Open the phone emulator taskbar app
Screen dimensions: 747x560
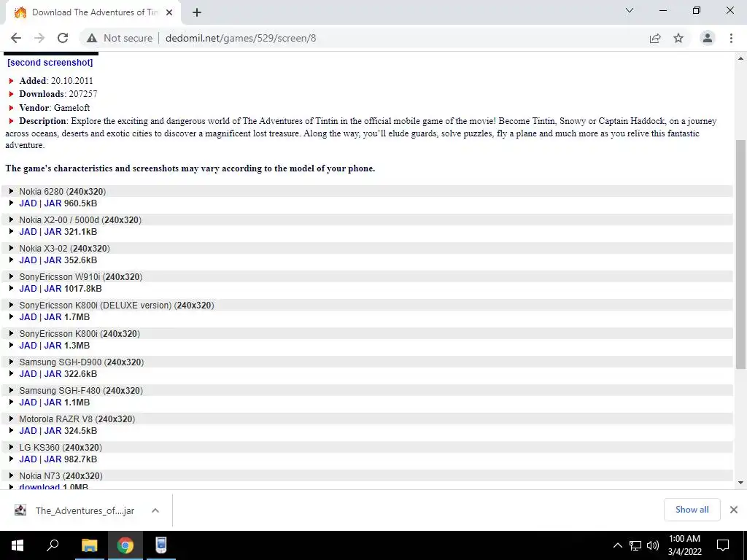click(x=161, y=545)
